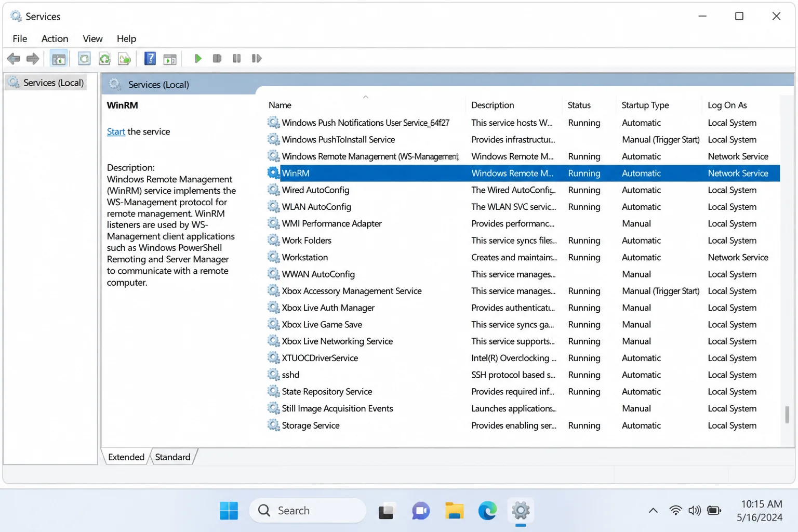The width and height of the screenshot is (798, 532).
Task: Click the gear icon beside sshd
Action: point(273,375)
